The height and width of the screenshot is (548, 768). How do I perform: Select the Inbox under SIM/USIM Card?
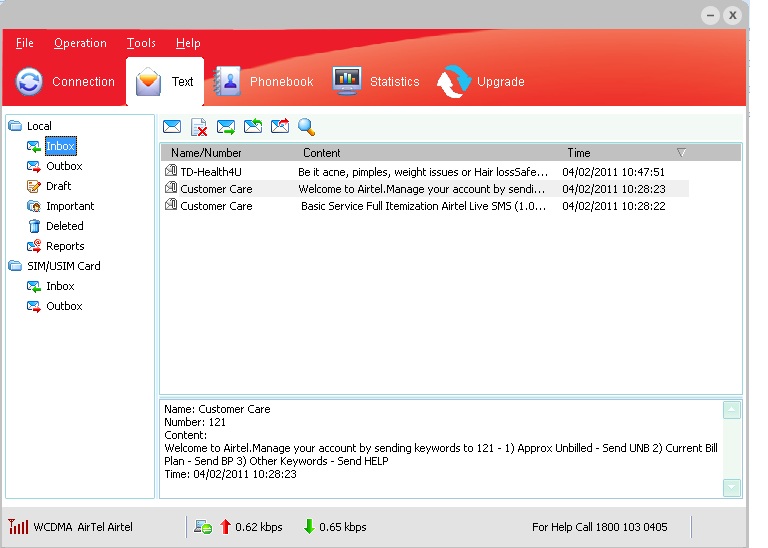pos(60,286)
